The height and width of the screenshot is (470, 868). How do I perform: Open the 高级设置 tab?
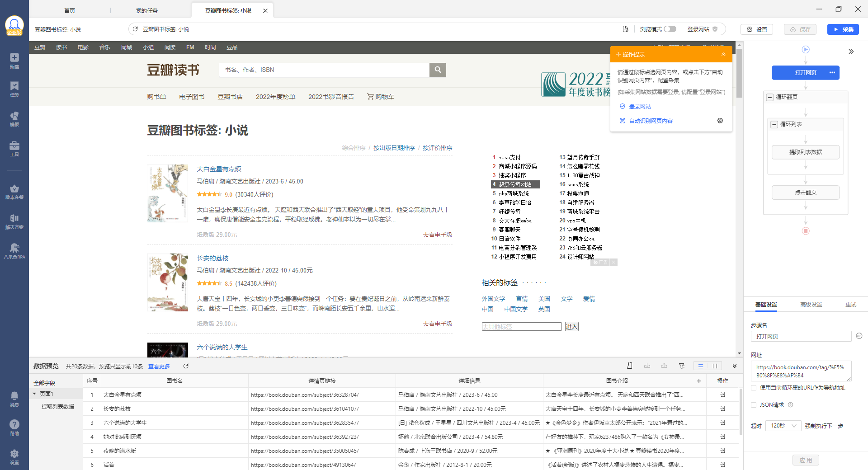click(x=811, y=305)
